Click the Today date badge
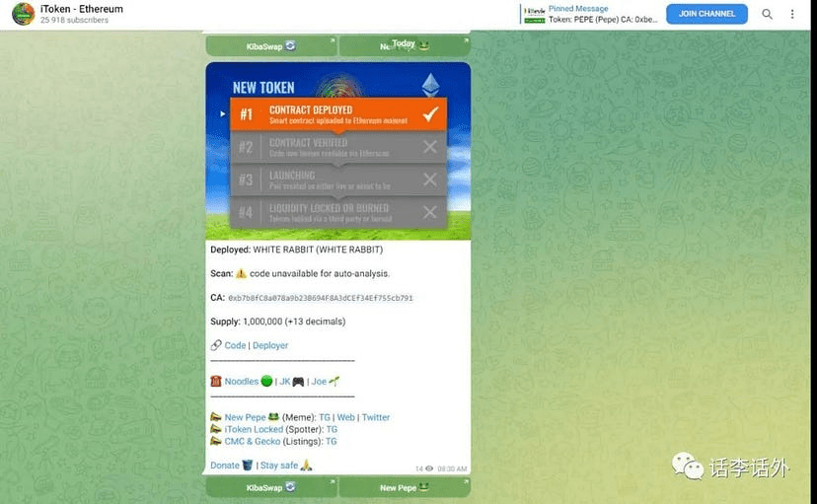817x504 pixels. [404, 43]
